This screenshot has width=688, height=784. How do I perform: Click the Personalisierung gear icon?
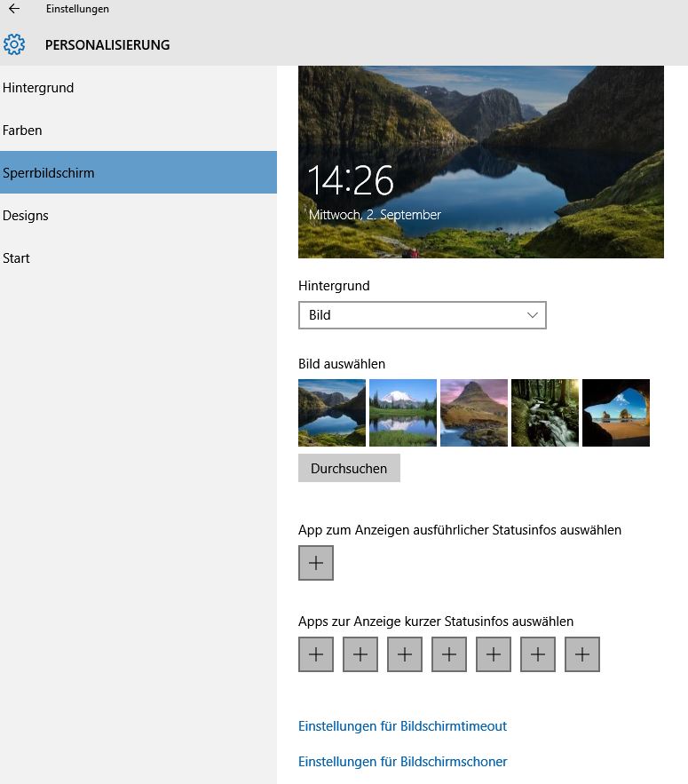14,44
